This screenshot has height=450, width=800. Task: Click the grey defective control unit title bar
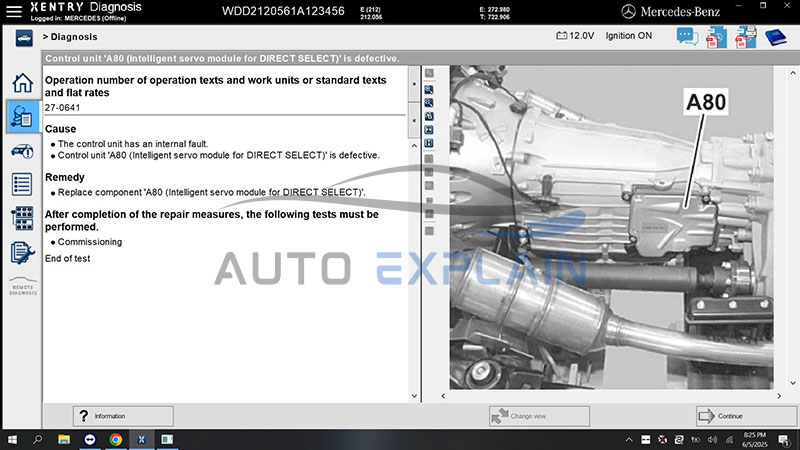tap(420, 58)
